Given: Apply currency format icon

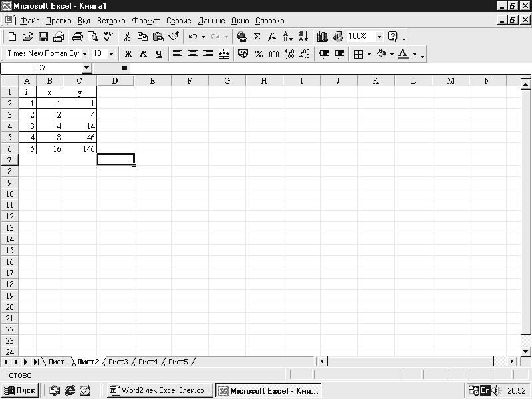Looking at the screenshot, I should [x=243, y=54].
